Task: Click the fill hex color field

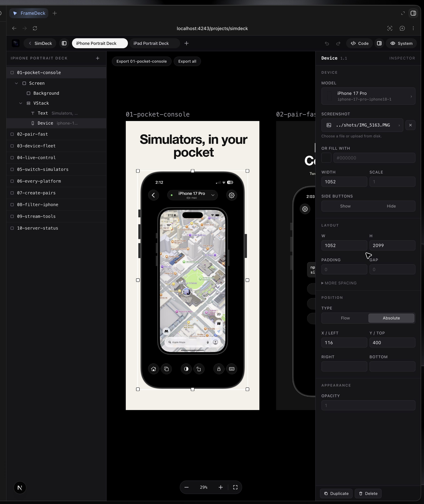Action: point(374,158)
